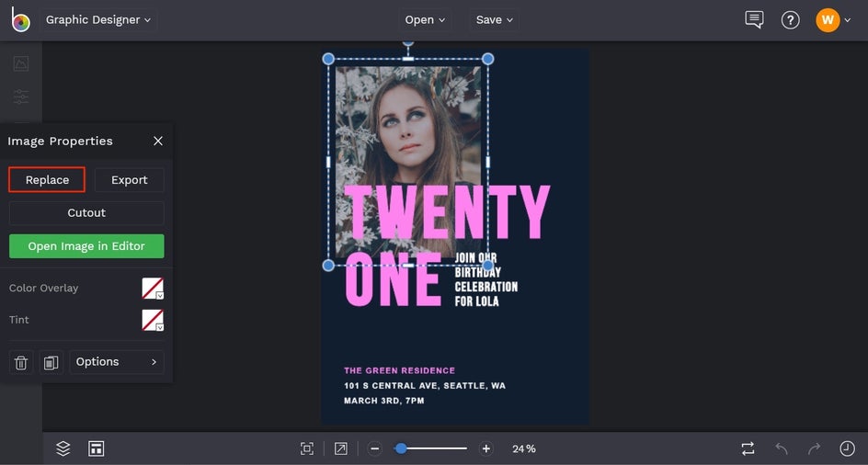Open the Open menu
The image size is (868, 465).
tap(425, 20)
